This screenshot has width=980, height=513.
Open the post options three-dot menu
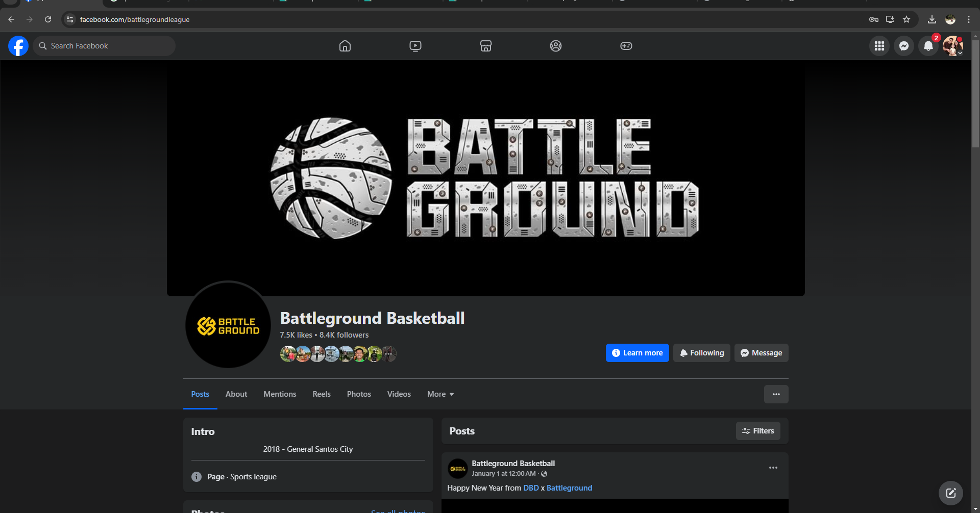click(x=773, y=468)
